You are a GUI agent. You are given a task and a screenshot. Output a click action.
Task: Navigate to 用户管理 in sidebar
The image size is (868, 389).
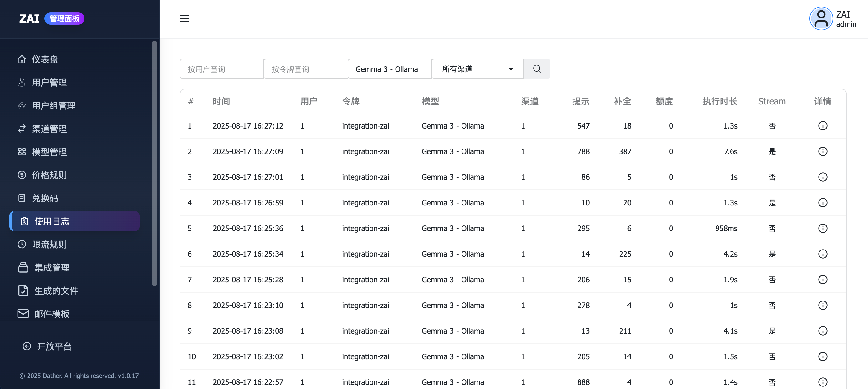[x=49, y=83]
